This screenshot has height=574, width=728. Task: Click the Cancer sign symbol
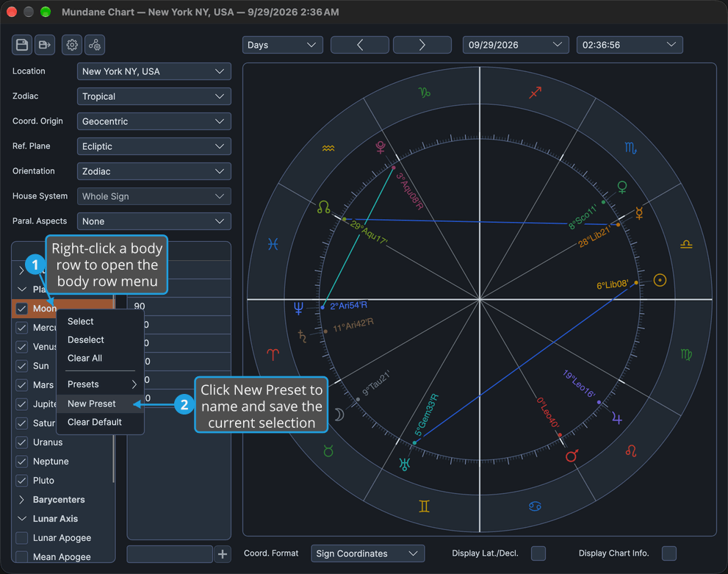(536, 506)
